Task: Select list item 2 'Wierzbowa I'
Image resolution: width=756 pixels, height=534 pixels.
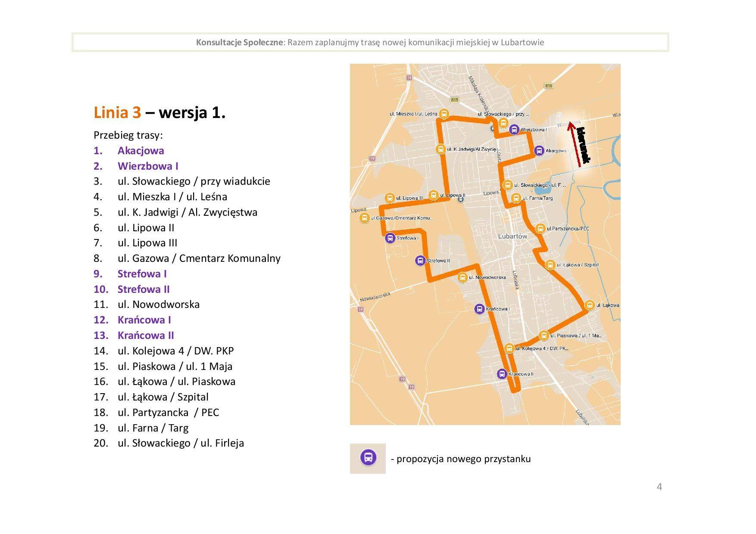Action: coord(136,166)
